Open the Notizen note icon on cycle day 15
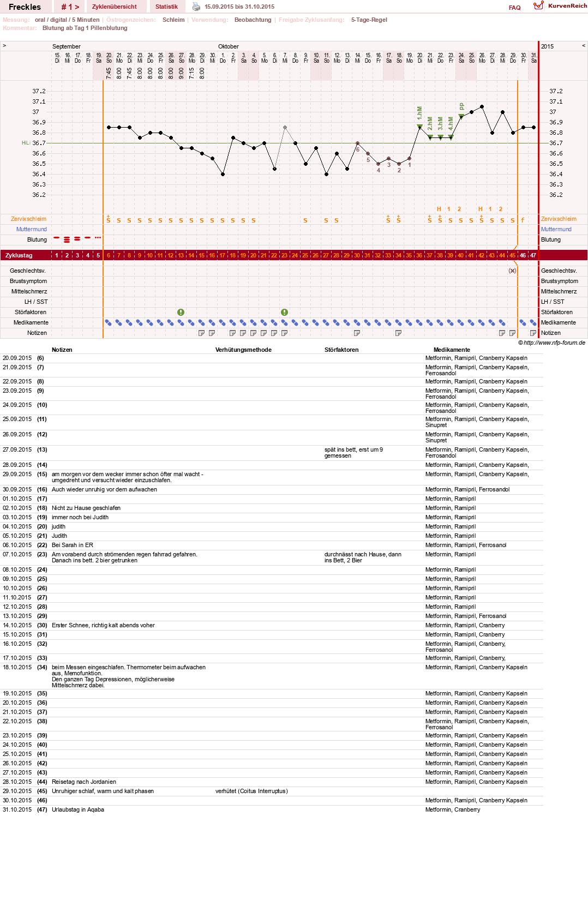Viewport: 588px width, 918px height. tap(202, 333)
